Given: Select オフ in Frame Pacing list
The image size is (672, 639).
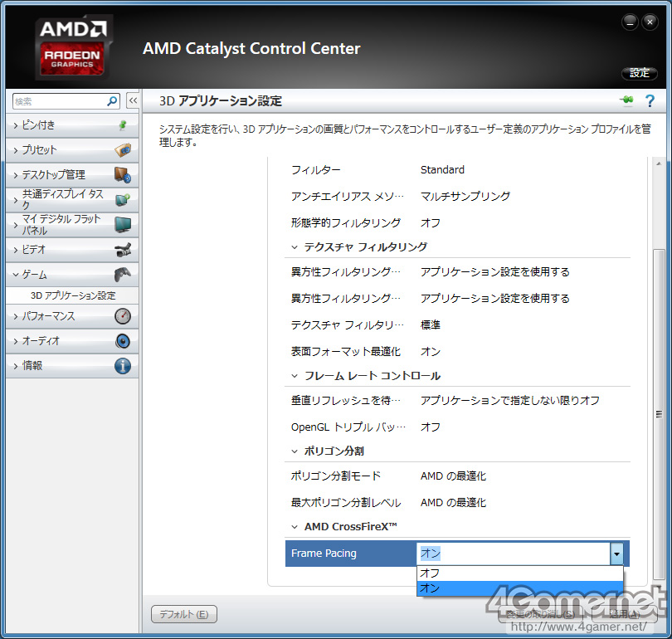Looking at the screenshot, I should tap(519, 573).
